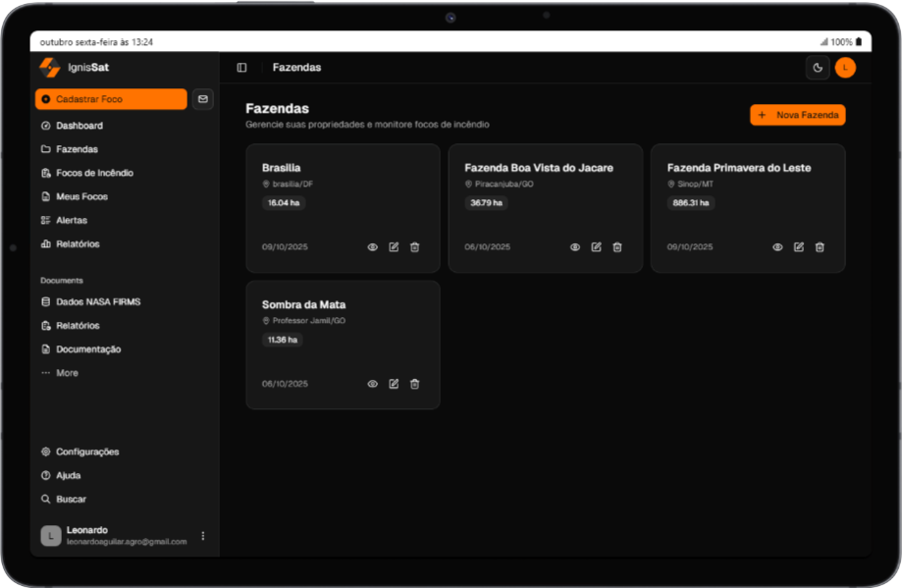The height and width of the screenshot is (588, 902).
Task: Open the Dashboard page in sidebar
Action: [x=79, y=126]
